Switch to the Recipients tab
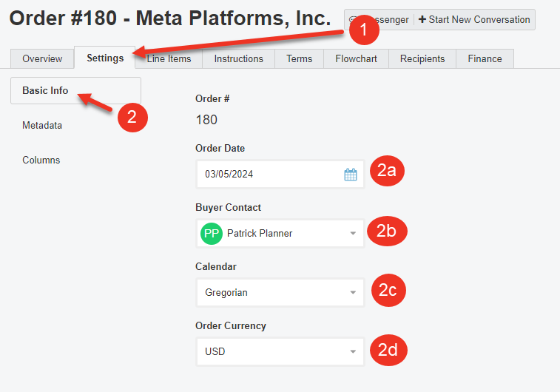The width and height of the screenshot is (560, 392). click(422, 58)
